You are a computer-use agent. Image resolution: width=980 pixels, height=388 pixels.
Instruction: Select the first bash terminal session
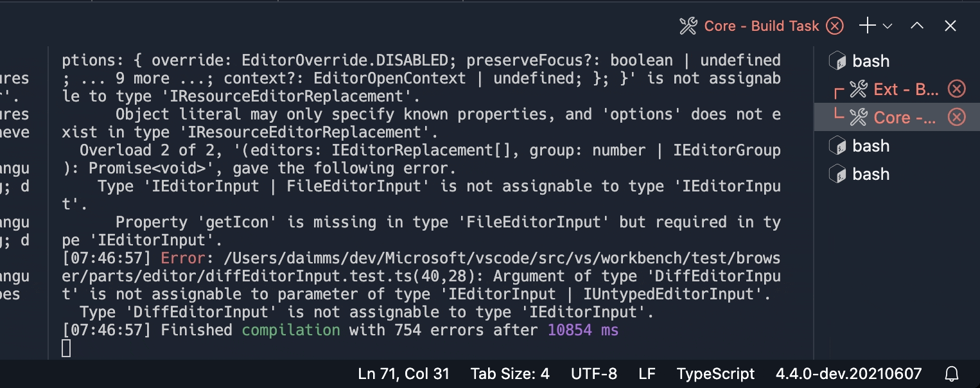coord(871,60)
